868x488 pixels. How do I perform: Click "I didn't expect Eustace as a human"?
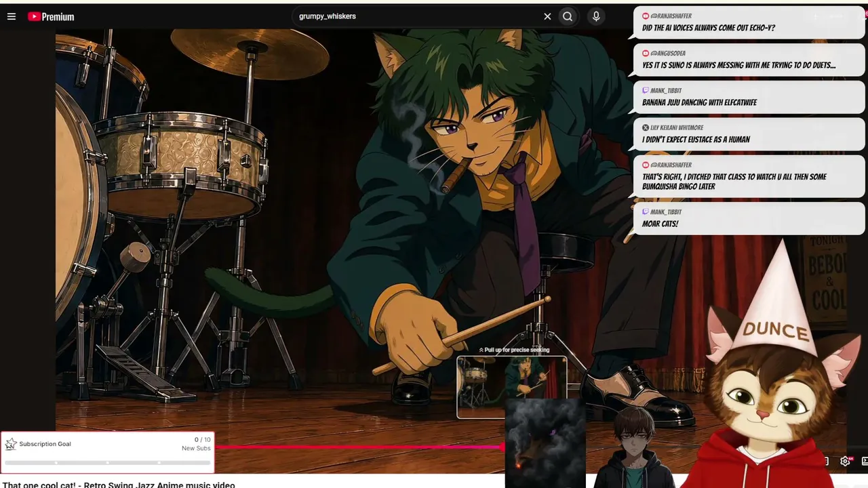tap(696, 140)
